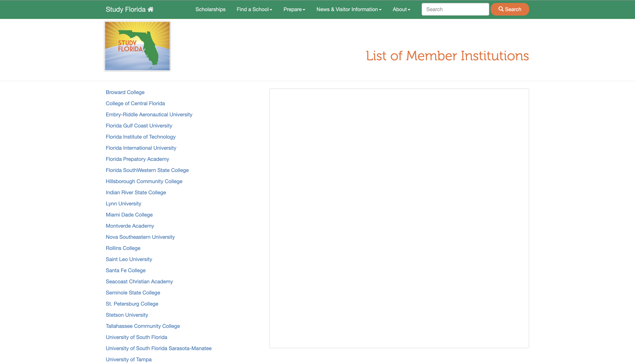
Task: Click the Study Florida logo image
Action: (137, 46)
